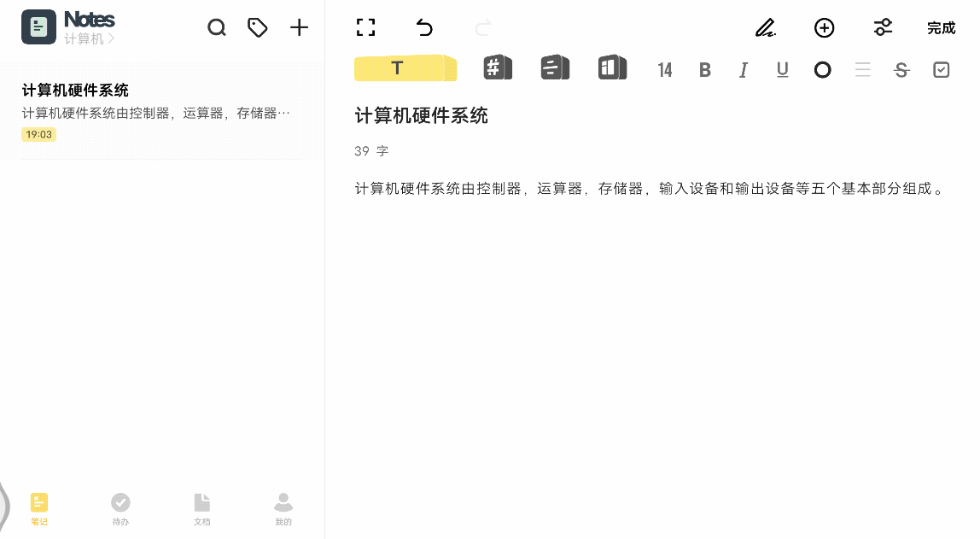980x539 pixels.
Task: Switch to the 文档 tab
Action: click(x=201, y=509)
